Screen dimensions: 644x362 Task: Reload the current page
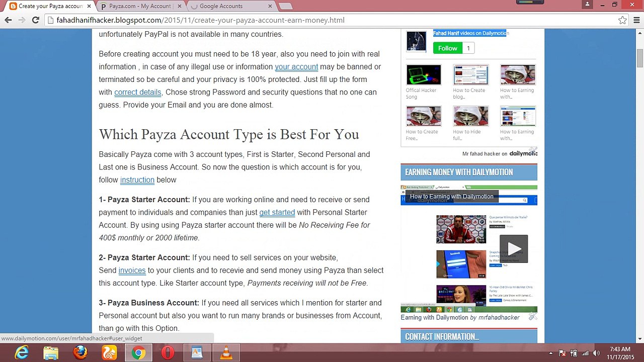(35, 20)
